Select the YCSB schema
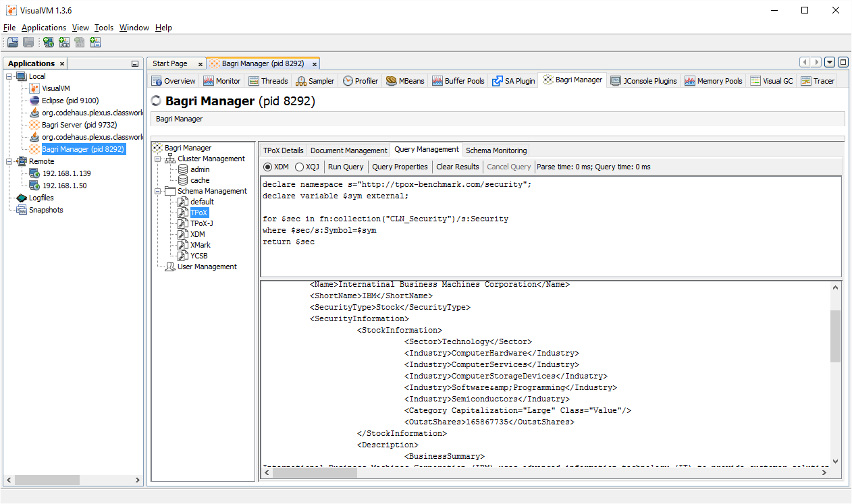 point(198,256)
